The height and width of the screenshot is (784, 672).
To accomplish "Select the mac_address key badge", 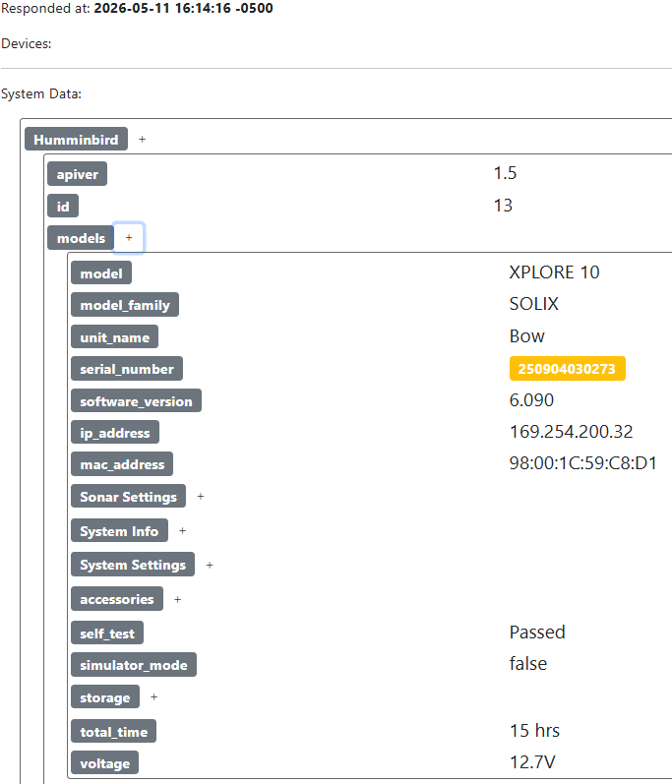I will [x=122, y=464].
